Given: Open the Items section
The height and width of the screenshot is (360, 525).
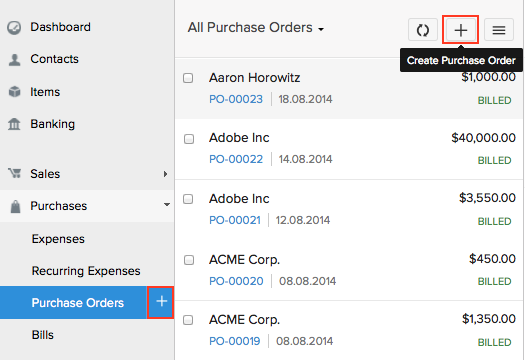Looking at the screenshot, I should [x=45, y=92].
